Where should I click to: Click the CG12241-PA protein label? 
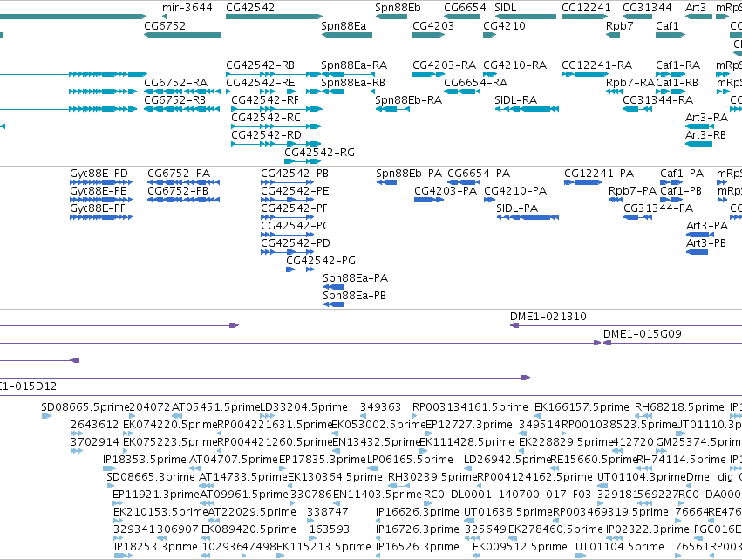coord(599,174)
